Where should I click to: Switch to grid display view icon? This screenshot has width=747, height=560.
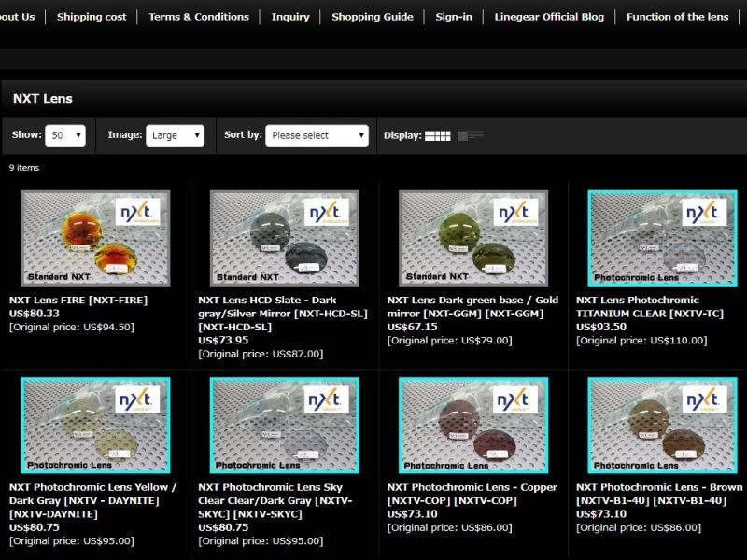point(437,135)
